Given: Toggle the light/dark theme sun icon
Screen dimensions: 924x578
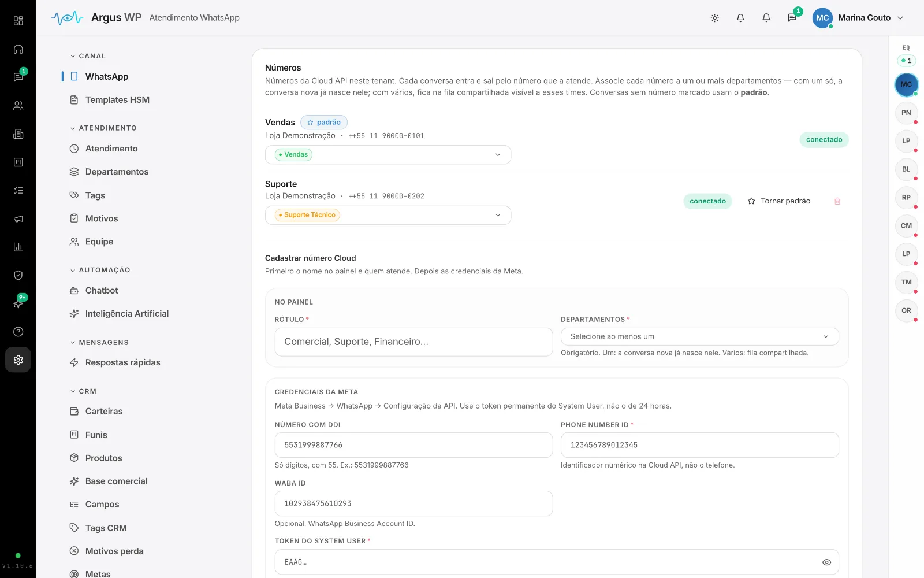Looking at the screenshot, I should pyautogui.click(x=714, y=18).
